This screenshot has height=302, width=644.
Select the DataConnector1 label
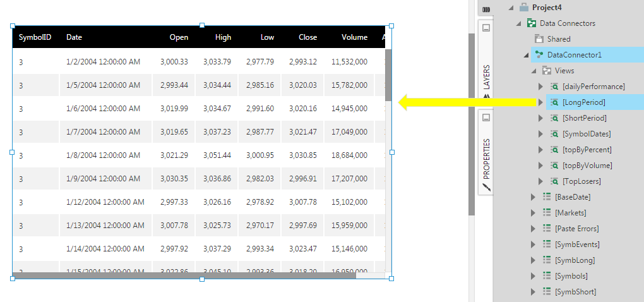[x=574, y=54]
